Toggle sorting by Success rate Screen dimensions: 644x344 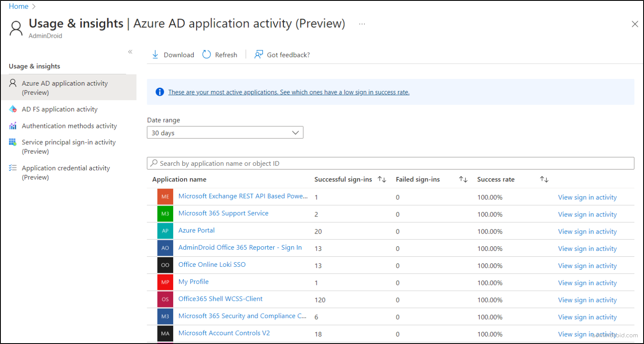[x=544, y=179]
